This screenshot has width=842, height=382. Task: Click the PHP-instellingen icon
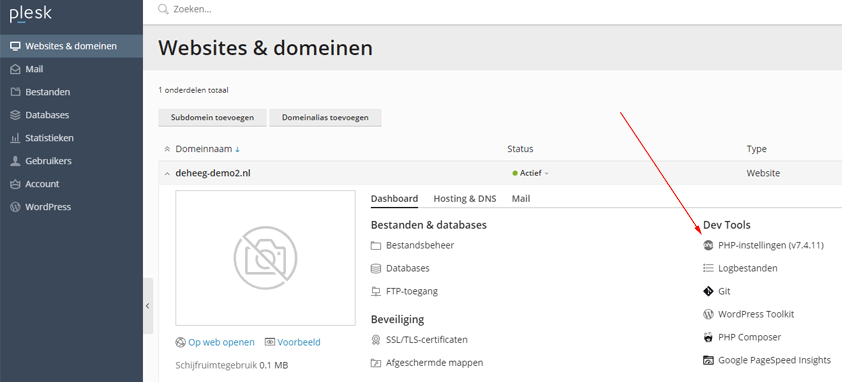coord(708,246)
